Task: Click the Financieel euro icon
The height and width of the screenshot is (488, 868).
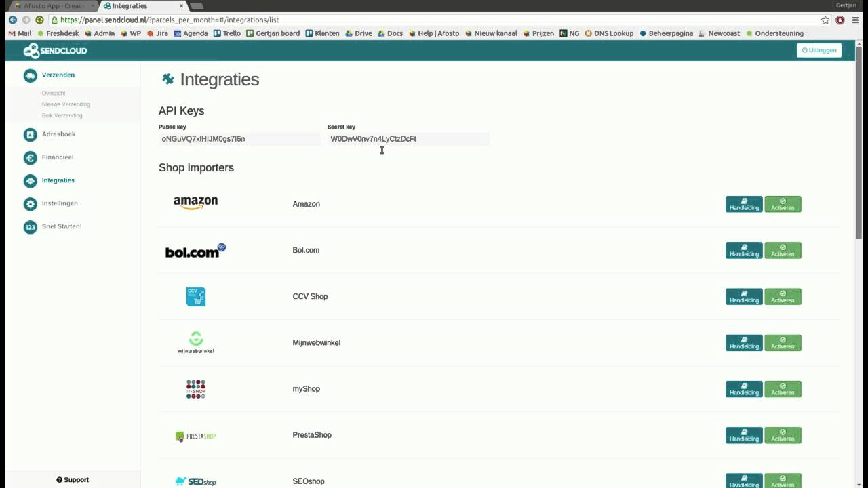Action: (30, 158)
